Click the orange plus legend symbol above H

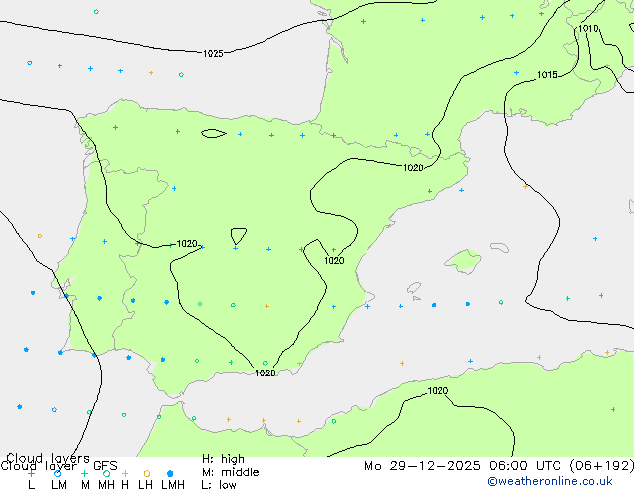point(125,473)
